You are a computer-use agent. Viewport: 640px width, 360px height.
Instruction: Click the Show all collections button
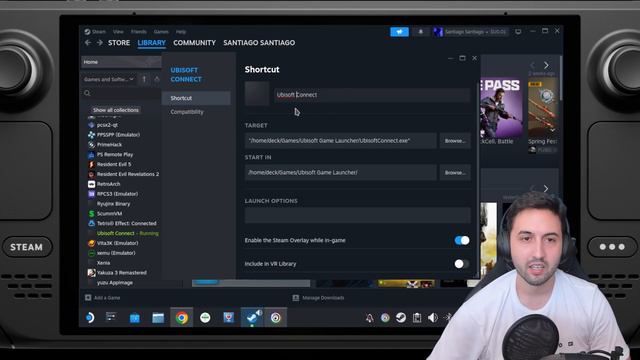(116, 110)
